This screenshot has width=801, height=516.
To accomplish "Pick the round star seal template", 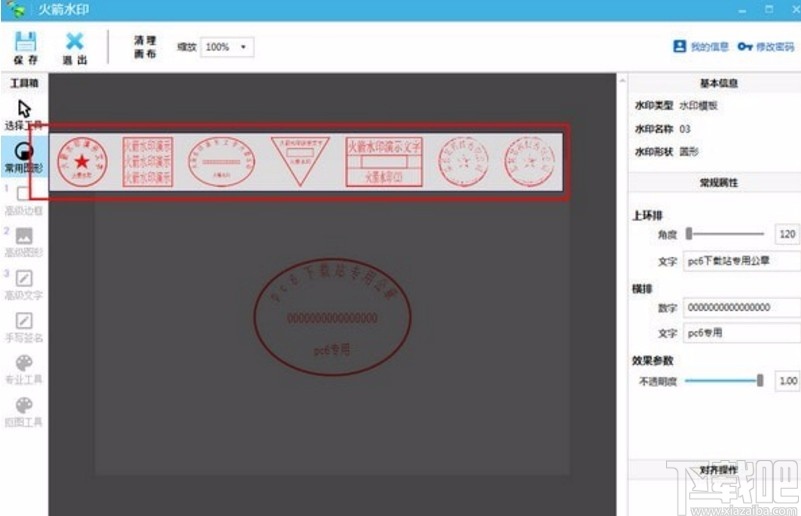I will tap(82, 162).
